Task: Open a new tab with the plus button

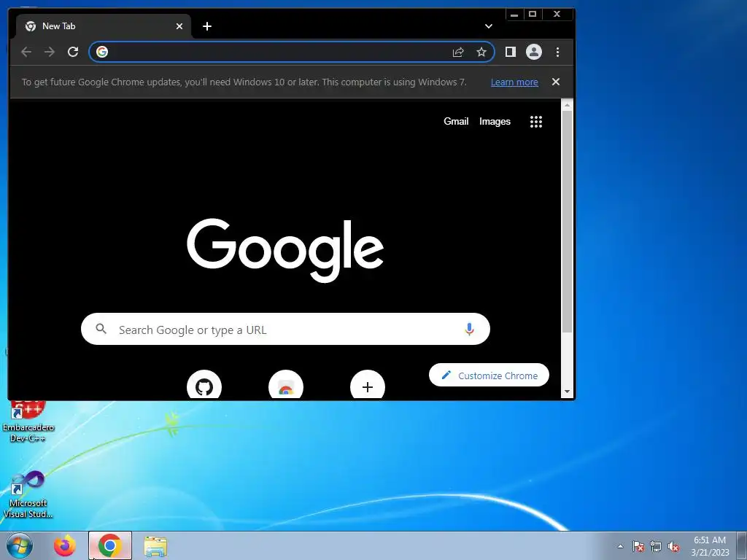Action: (x=206, y=26)
